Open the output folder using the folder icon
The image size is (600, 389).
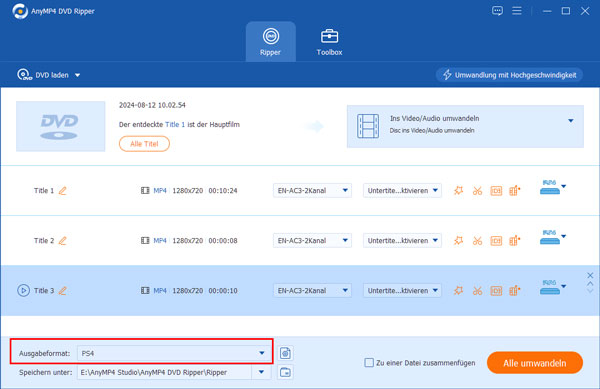pyautogui.click(x=285, y=372)
